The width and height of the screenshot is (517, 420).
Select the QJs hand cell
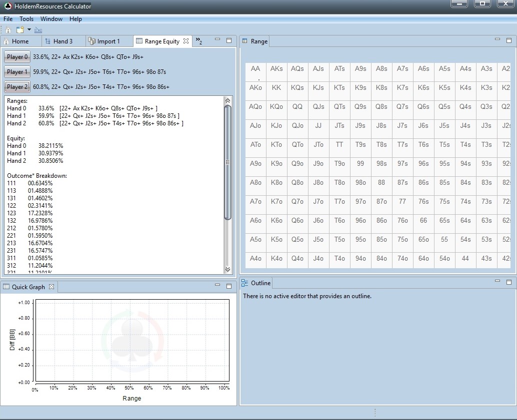[318, 110]
